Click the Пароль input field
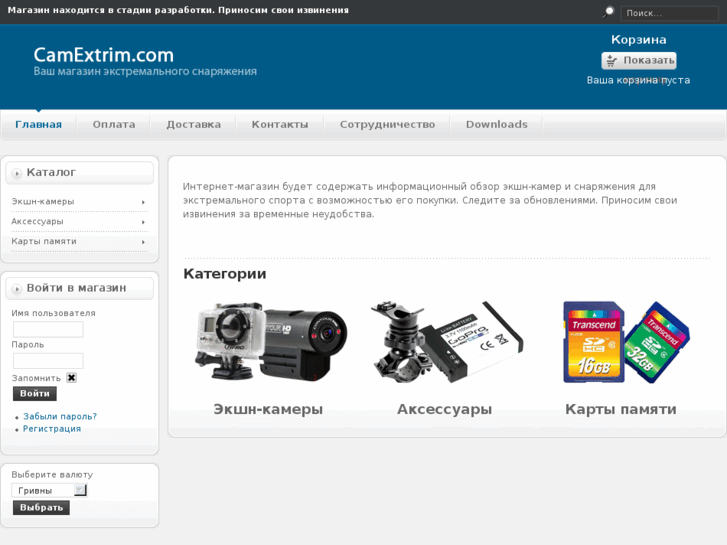This screenshot has height=545, width=727. (x=48, y=361)
